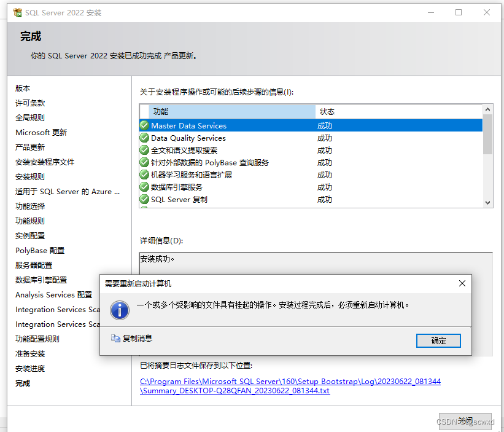
Task: Click the feature list scrollbar thumb
Action: pyautogui.click(x=487, y=135)
